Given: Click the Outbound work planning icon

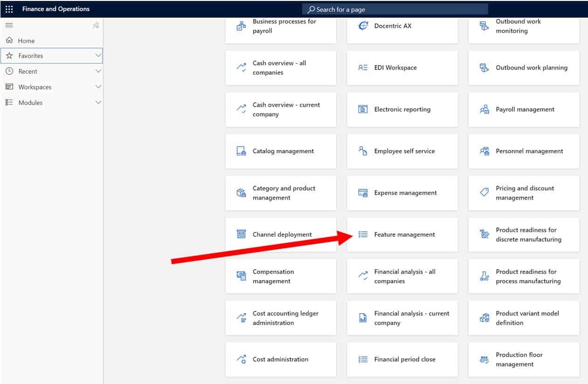Looking at the screenshot, I should click(x=484, y=68).
